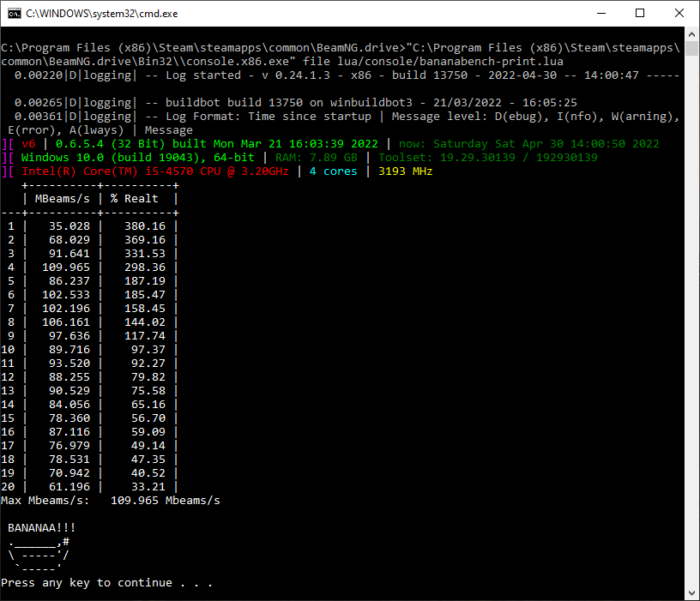Click the vertical scrollbar thumb
This screenshot has width=700, height=601.
point(691,48)
